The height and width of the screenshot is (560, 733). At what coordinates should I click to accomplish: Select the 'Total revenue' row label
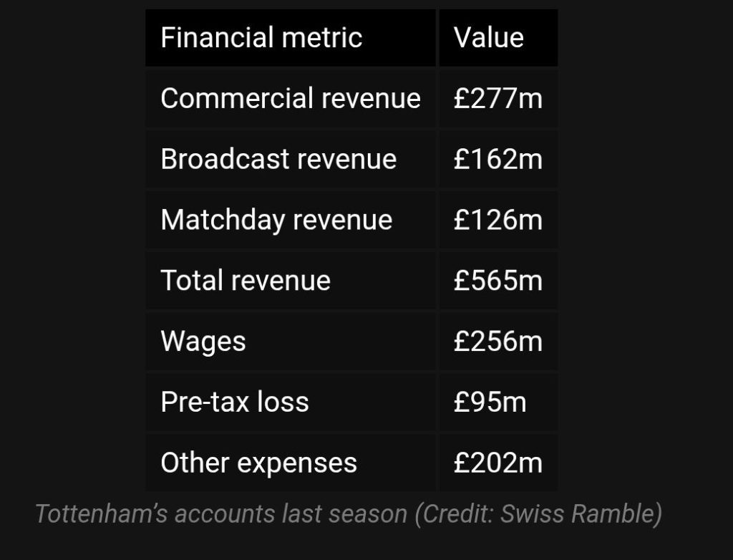pyautogui.click(x=246, y=280)
